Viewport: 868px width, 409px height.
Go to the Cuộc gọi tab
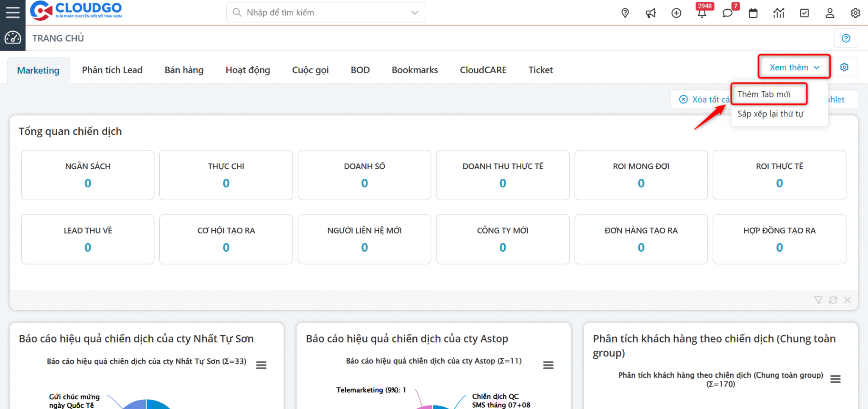pos(310,70)
